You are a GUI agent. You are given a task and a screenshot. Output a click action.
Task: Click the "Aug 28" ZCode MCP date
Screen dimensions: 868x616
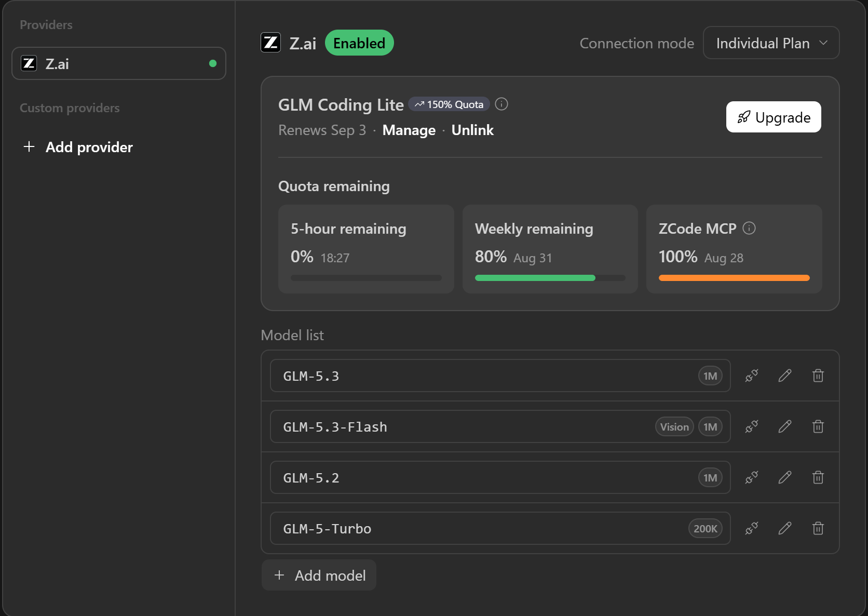pyautogui.click(x=724, y=258)
